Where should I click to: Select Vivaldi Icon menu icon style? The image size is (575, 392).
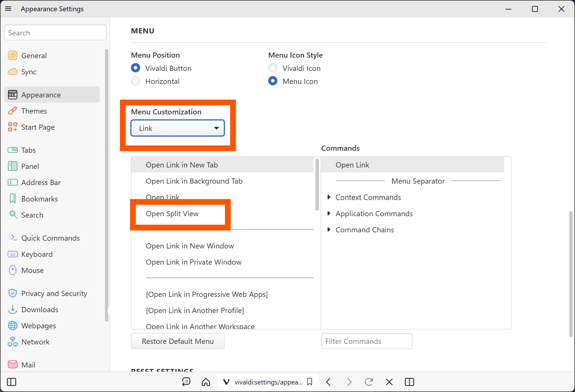(x=273, y=68)
